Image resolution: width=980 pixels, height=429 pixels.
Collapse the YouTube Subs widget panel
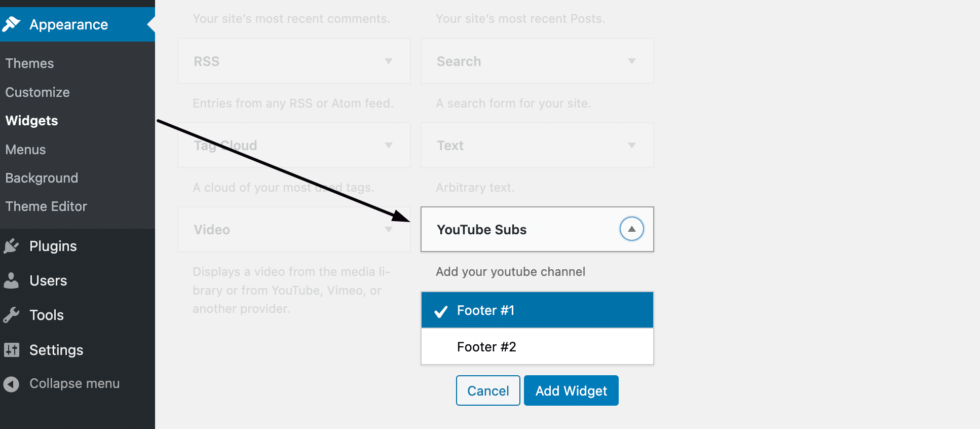point(631,229)
